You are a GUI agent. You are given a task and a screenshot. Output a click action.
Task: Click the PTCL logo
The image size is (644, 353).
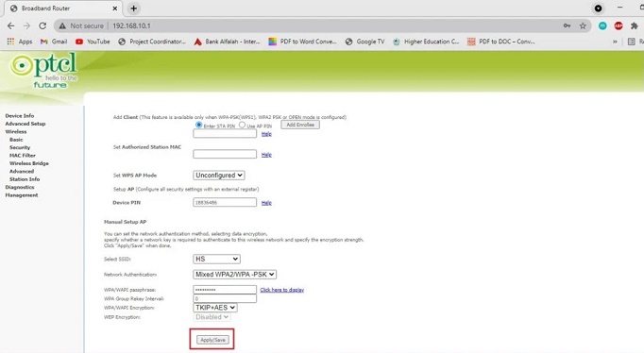44,70
